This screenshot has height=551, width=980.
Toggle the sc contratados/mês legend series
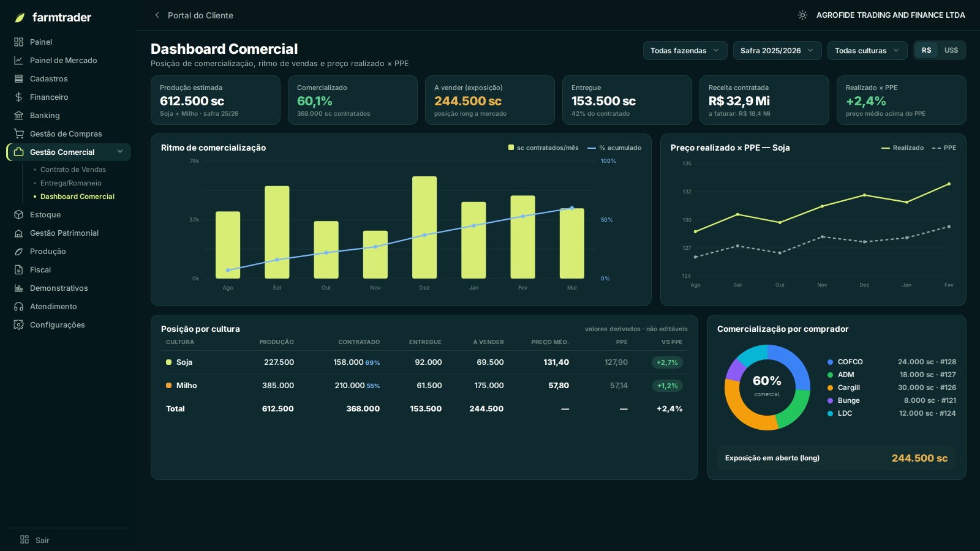click(543, 148)
